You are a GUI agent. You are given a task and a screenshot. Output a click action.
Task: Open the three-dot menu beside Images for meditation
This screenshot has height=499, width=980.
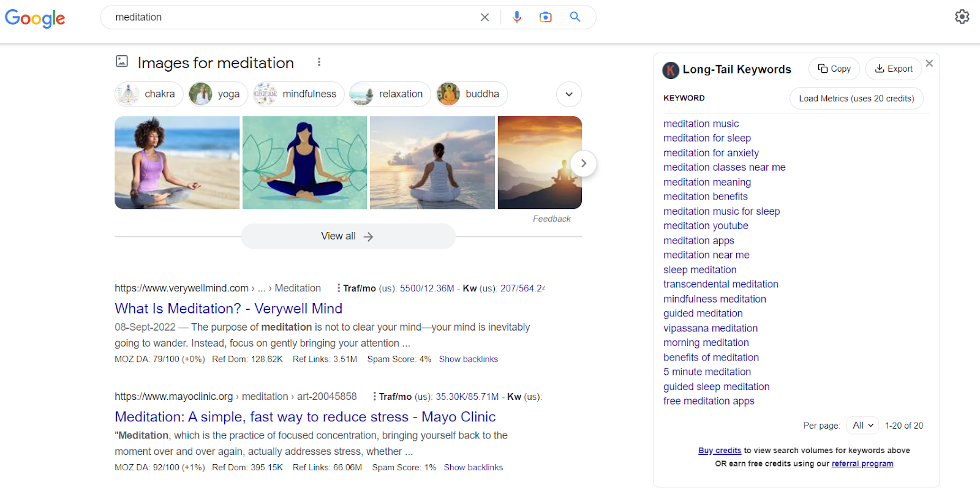click(x=318, y=62)
